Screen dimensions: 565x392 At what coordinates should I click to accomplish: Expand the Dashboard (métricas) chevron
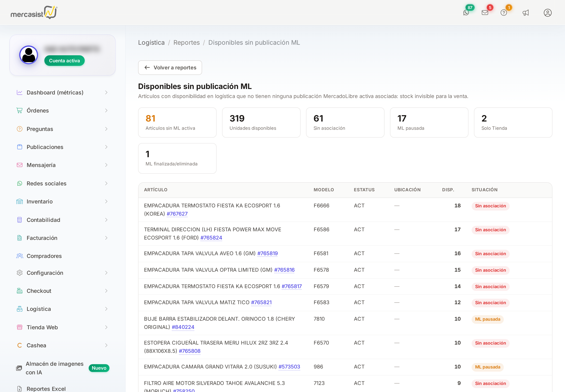(106, 93)
